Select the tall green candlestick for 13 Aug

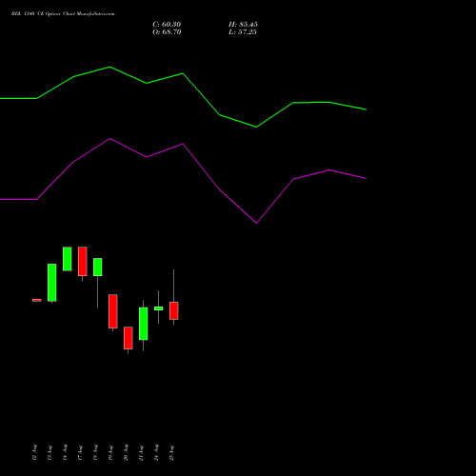[x=52, y=283]
